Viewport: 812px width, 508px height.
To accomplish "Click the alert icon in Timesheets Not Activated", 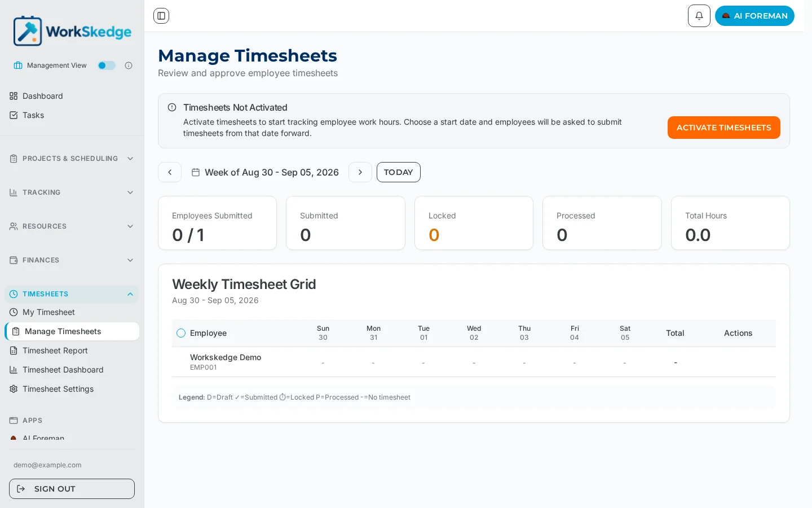I will tap(172, 107).
